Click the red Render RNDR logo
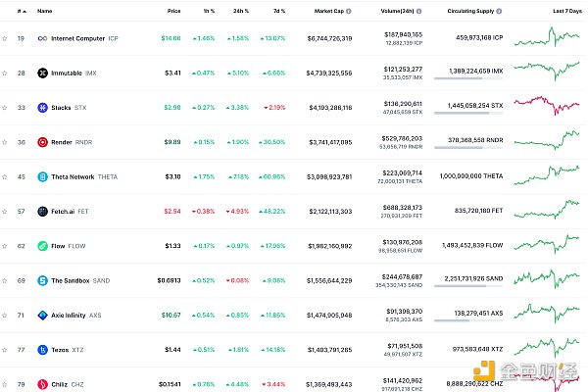Image resolution: width=588 pixels, height=392 pixels. (x=41, y=141)
